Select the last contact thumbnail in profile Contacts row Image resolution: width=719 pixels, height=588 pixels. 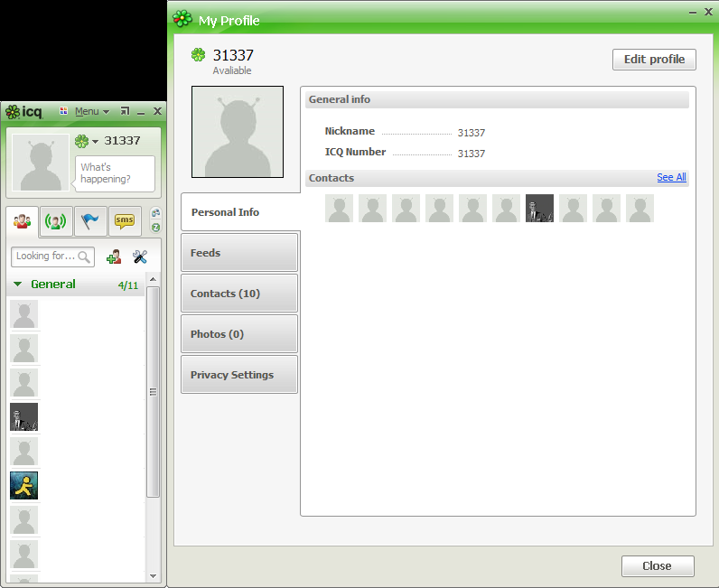tap(640, 209)
